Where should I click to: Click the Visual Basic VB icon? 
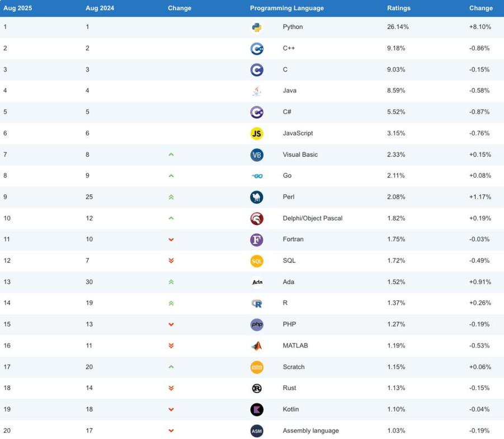tap(257, 155)
